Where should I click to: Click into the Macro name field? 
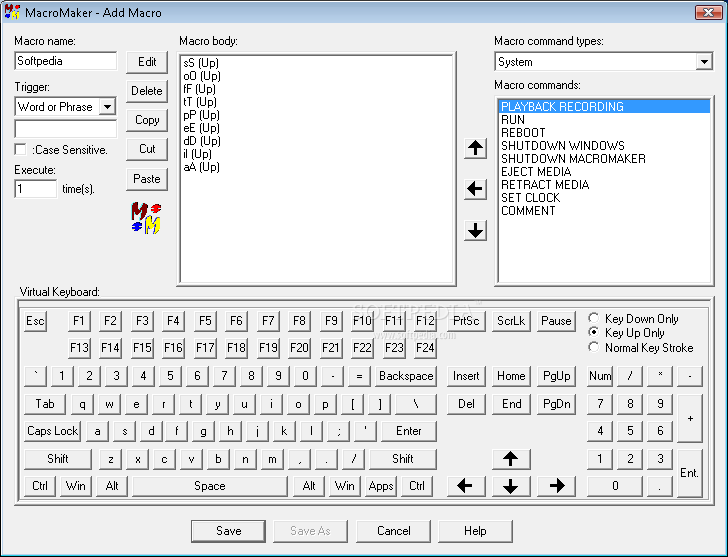65,61
